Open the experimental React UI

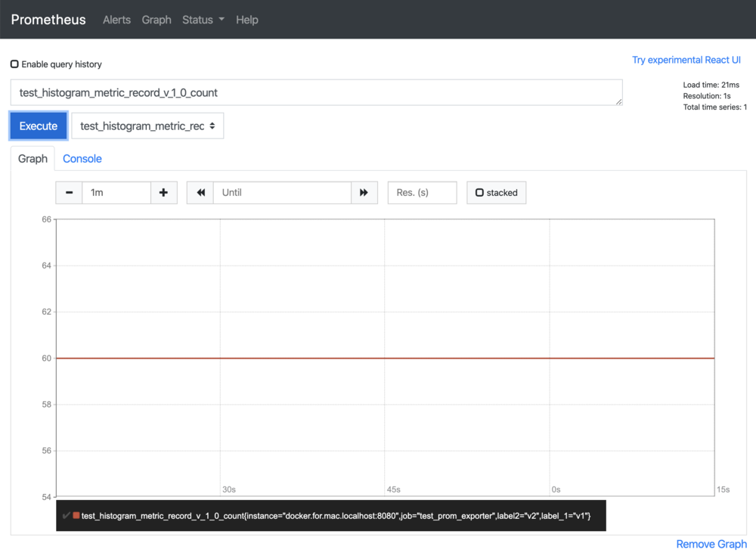click(686, 59)
